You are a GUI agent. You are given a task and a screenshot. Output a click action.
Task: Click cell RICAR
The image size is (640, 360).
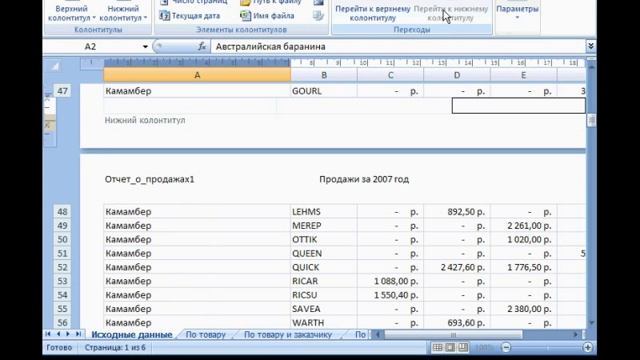tap(324, 281)
